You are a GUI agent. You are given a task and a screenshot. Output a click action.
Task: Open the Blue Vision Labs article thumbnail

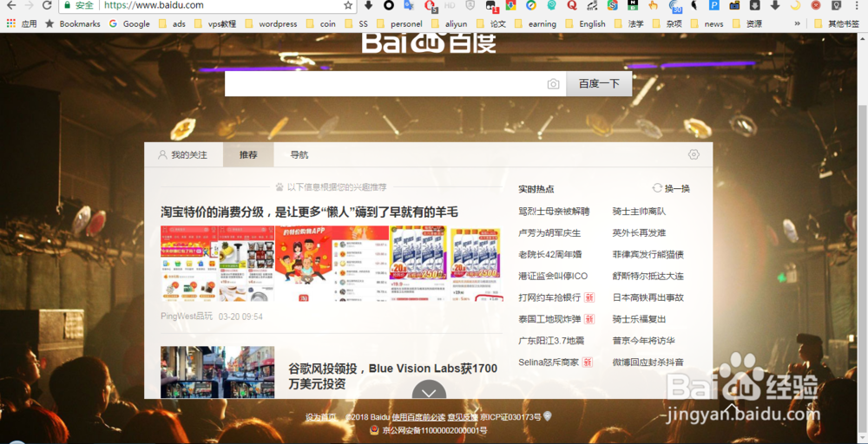pyautogui.click(x=218, y=372)
